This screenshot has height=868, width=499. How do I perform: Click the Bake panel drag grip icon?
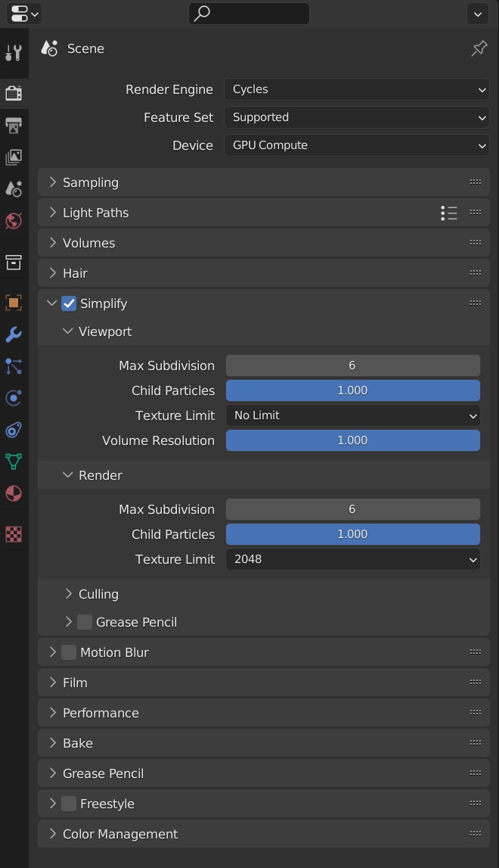click(x=476, y=743)
